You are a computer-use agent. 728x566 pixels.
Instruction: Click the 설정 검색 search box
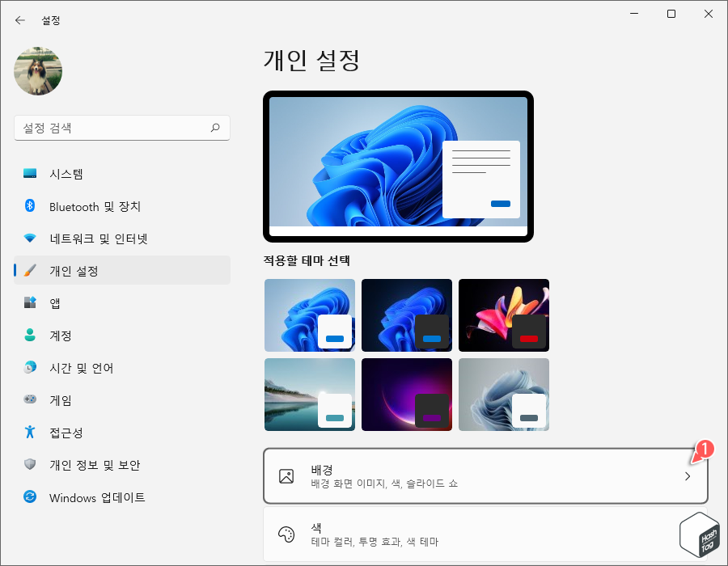pos(121,128)
